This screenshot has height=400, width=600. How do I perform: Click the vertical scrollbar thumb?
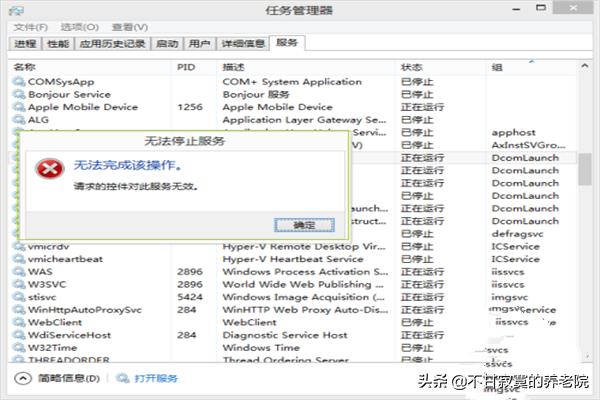[584, 169]
